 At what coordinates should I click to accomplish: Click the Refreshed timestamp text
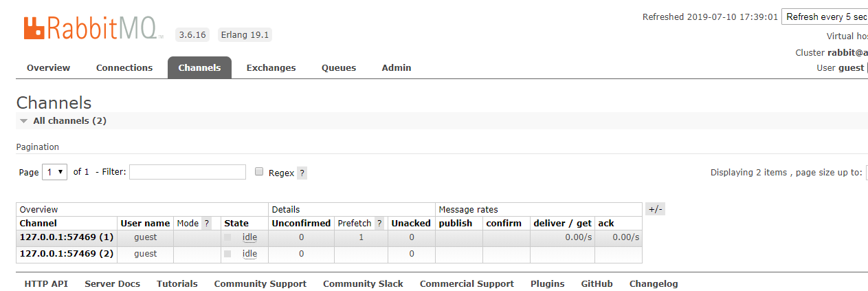click(x=710, y=17)
